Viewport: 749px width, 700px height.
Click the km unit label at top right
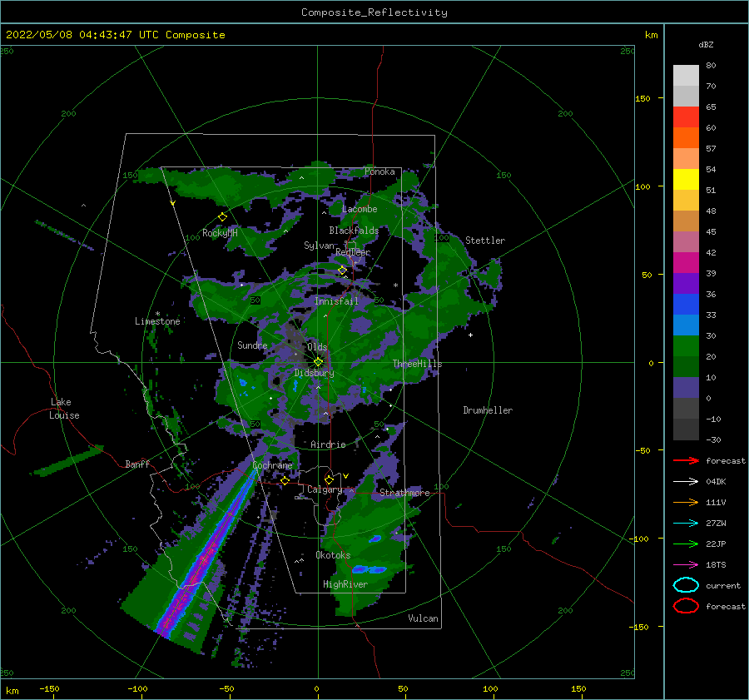(x=652, y=35)
